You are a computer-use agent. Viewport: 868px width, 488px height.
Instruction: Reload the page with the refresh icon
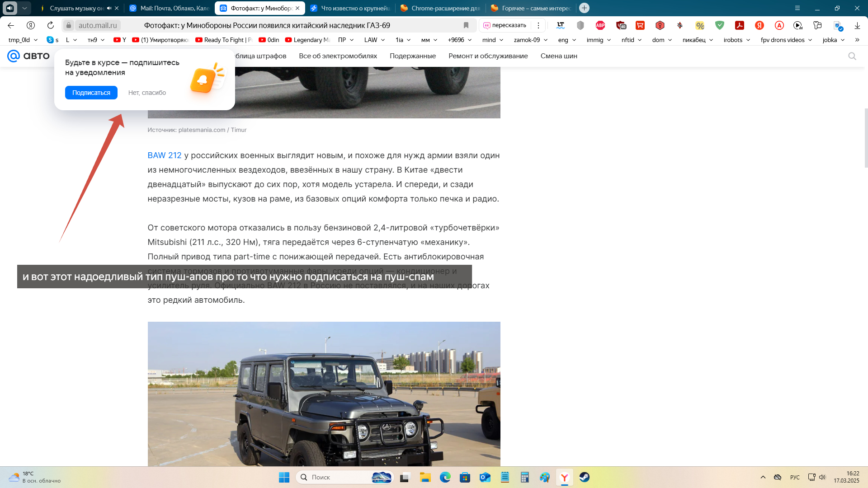(x=51, y=25)
